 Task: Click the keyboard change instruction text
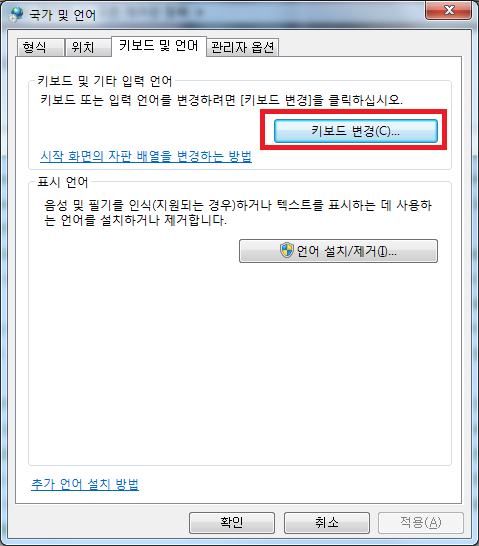point(221,100)
